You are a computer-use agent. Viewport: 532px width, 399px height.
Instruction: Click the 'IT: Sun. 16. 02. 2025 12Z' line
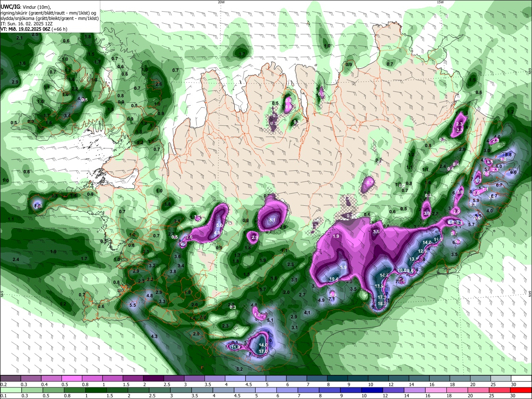click(x=26, y=24)
